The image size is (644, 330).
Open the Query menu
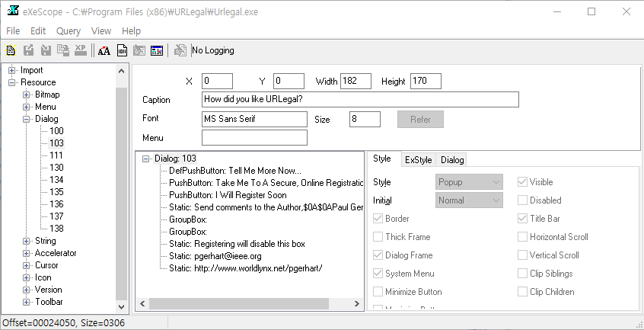[x=69, y=30]
